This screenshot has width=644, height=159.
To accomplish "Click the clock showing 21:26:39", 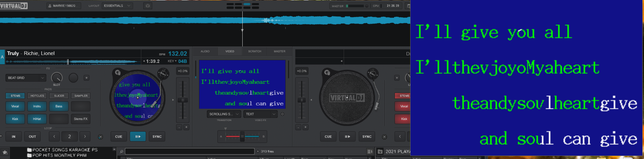I will pos(393,6).
